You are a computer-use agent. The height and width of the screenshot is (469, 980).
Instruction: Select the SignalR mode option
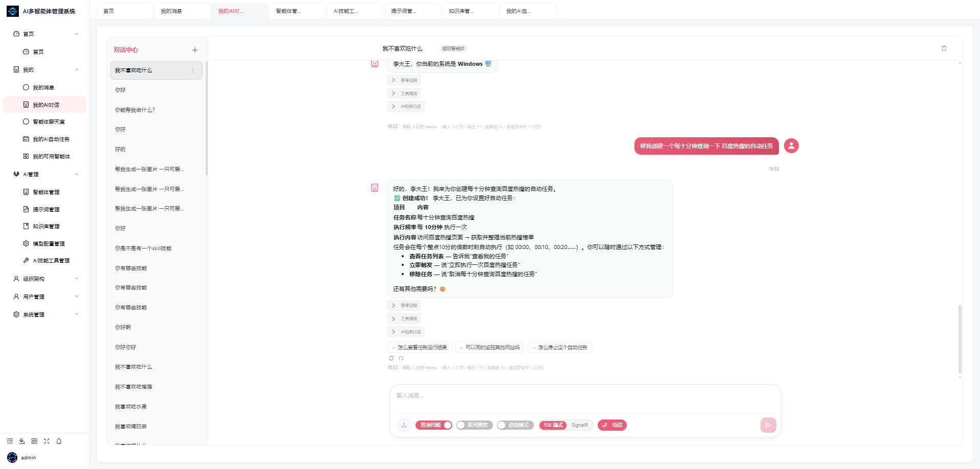(x=579, y=425)
